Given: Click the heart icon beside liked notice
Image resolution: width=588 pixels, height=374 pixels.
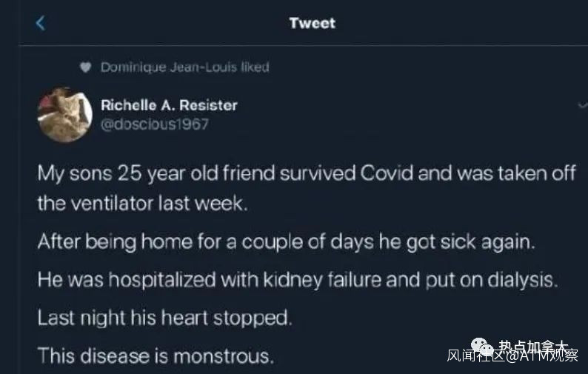Looking at the screenshot, I should pos(84,67).
